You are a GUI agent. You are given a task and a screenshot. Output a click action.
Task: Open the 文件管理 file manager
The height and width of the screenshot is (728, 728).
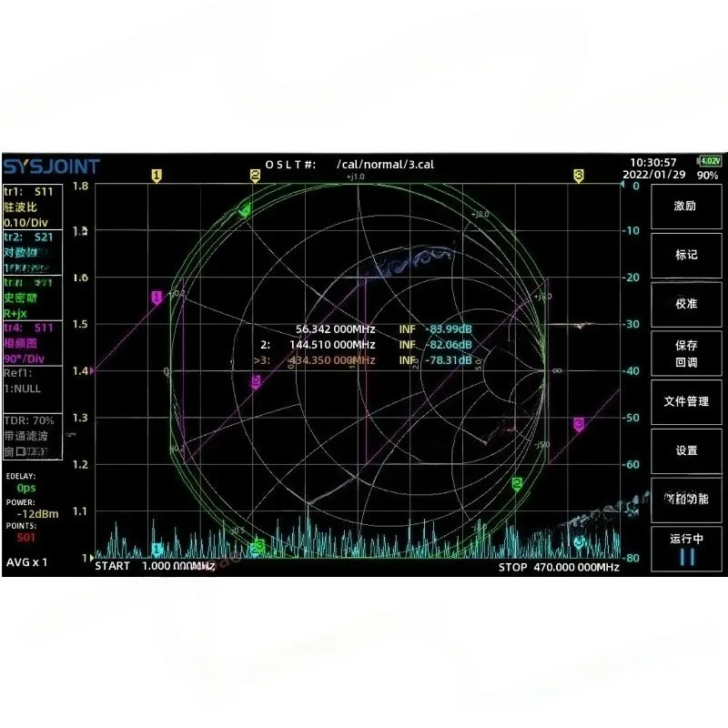[x=686, y=402]
